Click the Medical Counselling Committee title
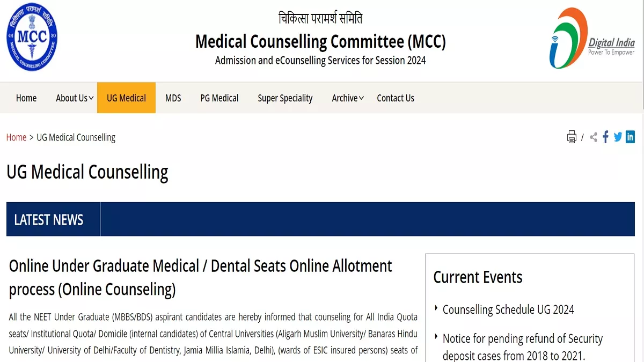Screen dimensions: 644x362 point(320,41)
